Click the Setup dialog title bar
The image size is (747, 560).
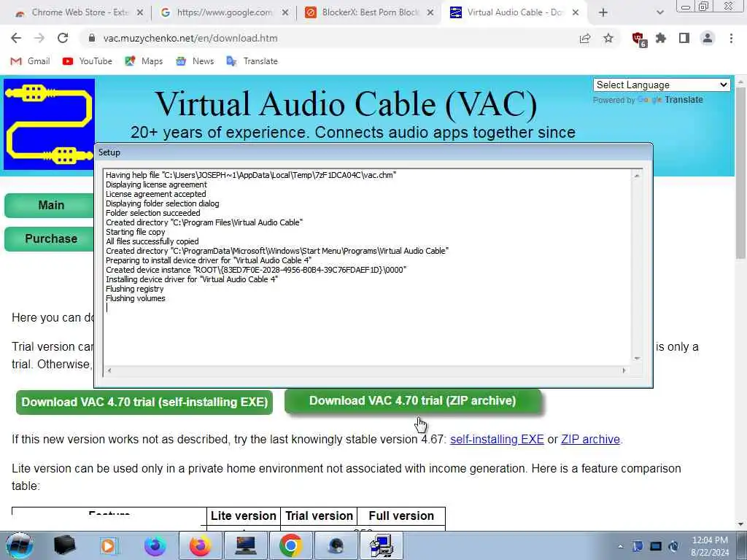point(373,152)
